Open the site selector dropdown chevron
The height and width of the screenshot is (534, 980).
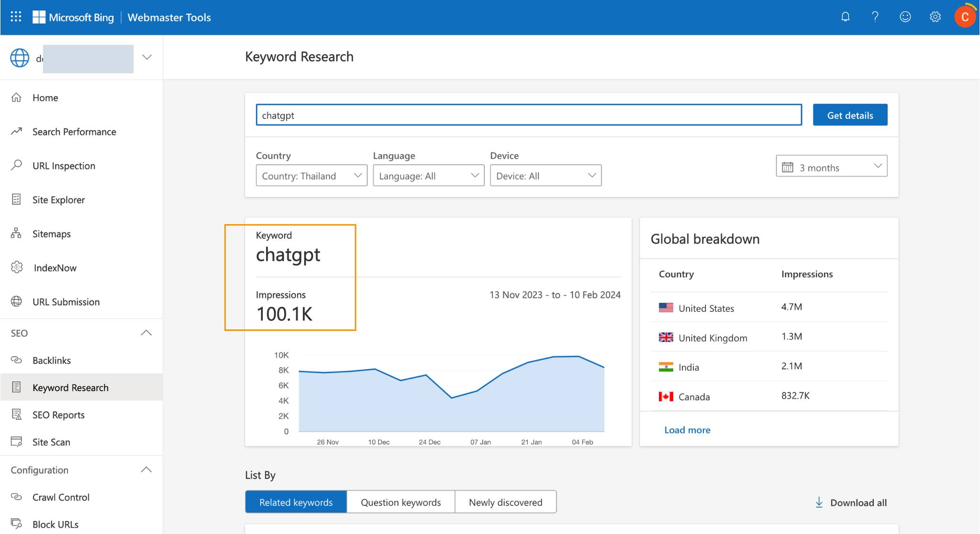(147, 57)
